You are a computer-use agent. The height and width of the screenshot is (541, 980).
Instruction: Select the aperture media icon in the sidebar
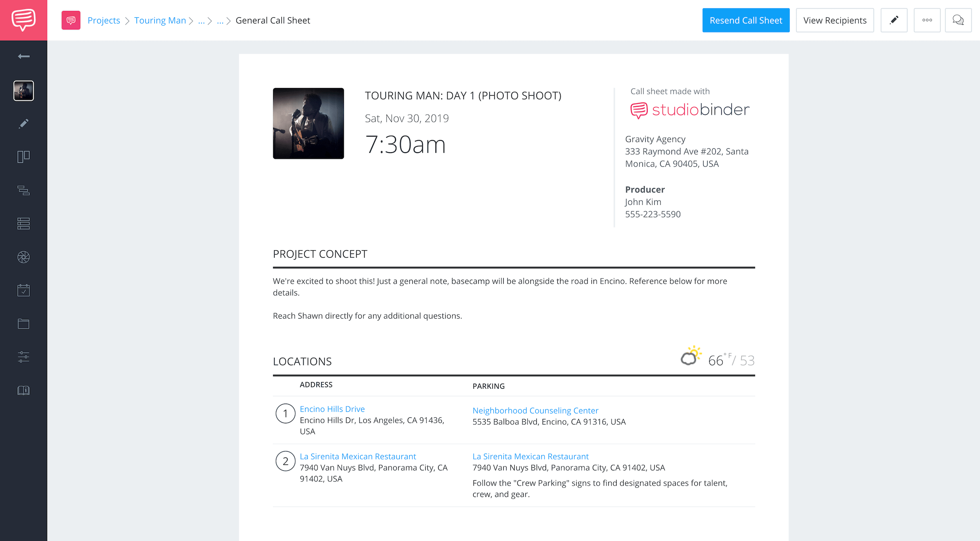24,257
